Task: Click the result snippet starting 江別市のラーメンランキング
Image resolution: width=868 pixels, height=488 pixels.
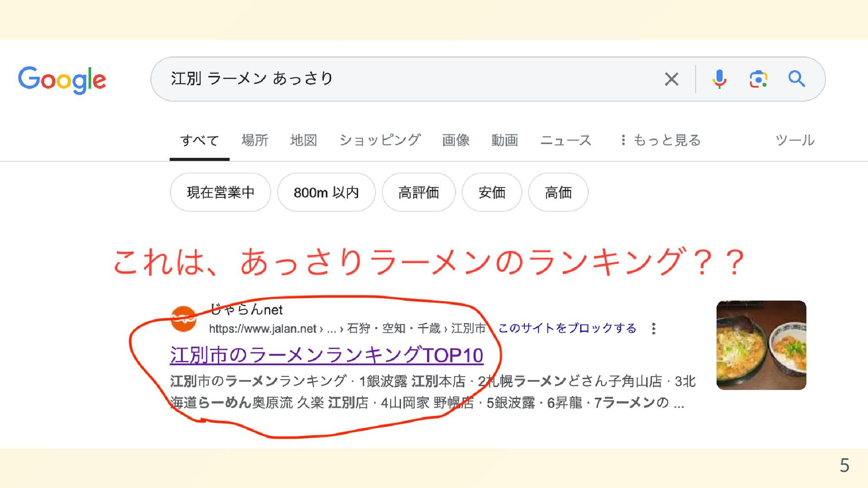Action: point(433,392)
